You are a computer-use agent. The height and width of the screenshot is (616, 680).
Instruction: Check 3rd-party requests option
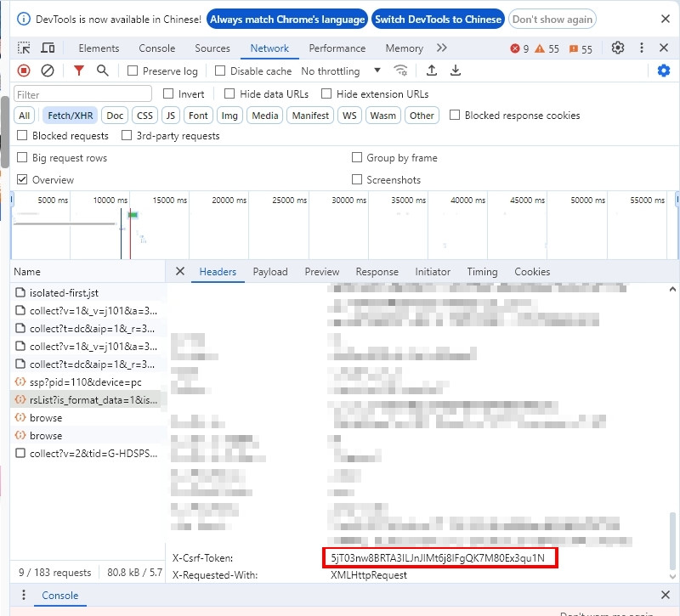(126, 135)
